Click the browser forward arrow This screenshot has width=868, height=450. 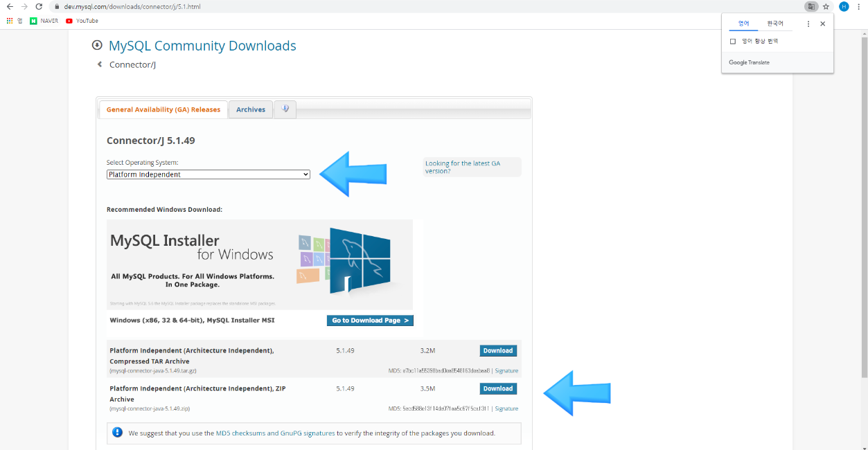tap(24, 6)
